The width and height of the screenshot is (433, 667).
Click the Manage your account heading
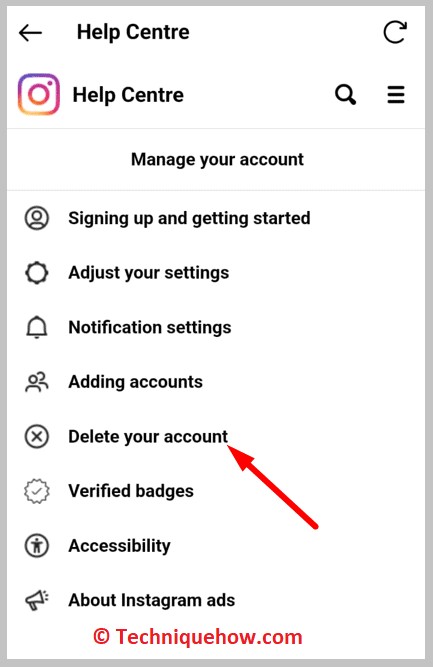(x=217, y=160)
